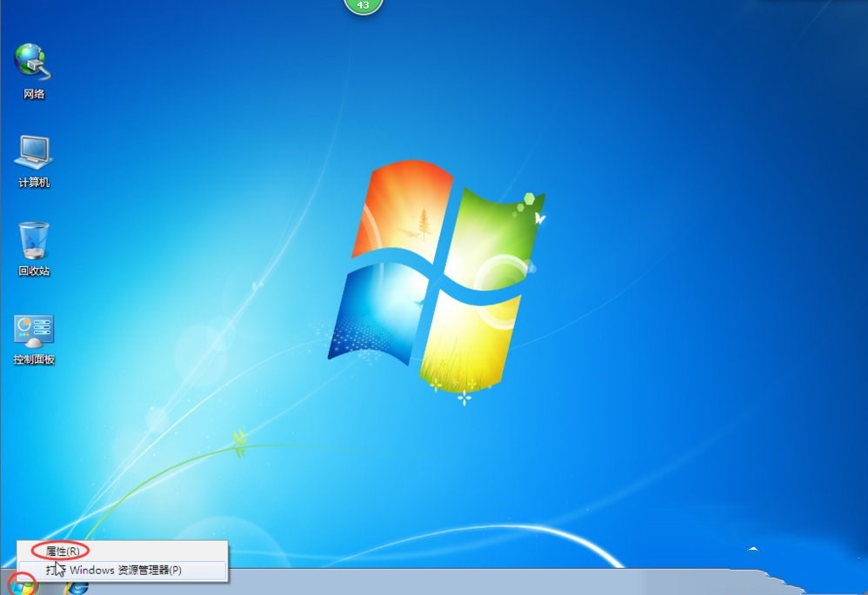
Task: Click the Recycle Bin label 回收站
Action: [33, 271]
